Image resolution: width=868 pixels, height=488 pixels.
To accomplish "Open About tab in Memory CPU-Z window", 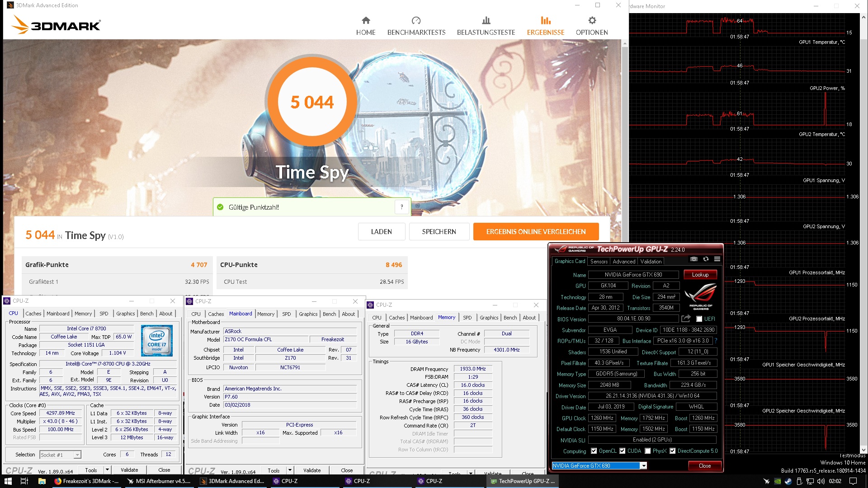I will (529, 318).
